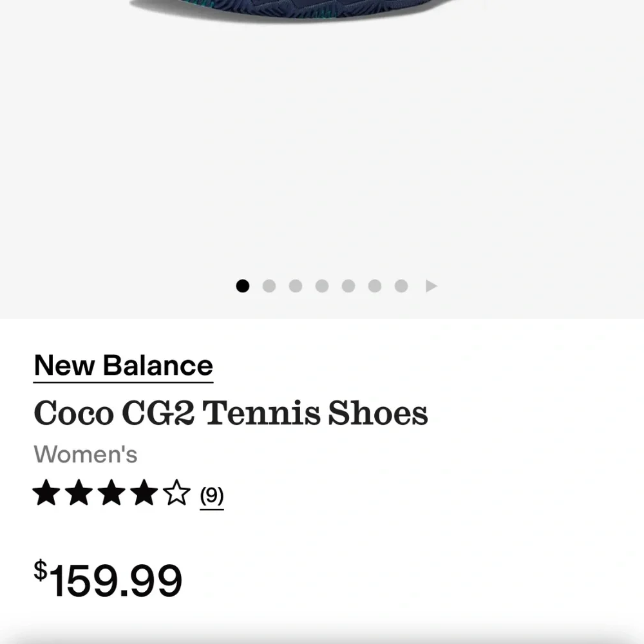Image resolution: width=644 pixels, height=644 pixels.
Task: Select the fifth carousel dot
Action: point(348,286)
